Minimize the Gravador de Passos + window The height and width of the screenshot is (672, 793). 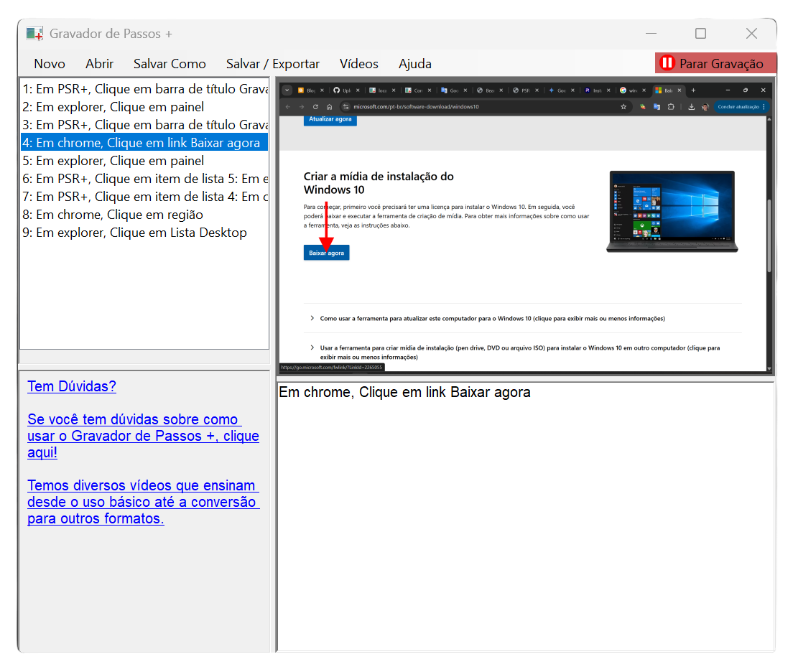coord(651,34)
